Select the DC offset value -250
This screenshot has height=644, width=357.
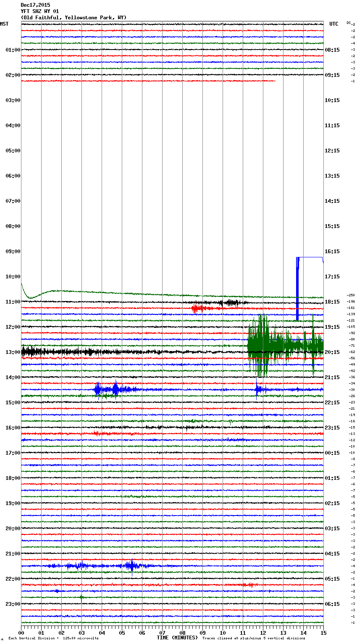click(x=351, y=295)
